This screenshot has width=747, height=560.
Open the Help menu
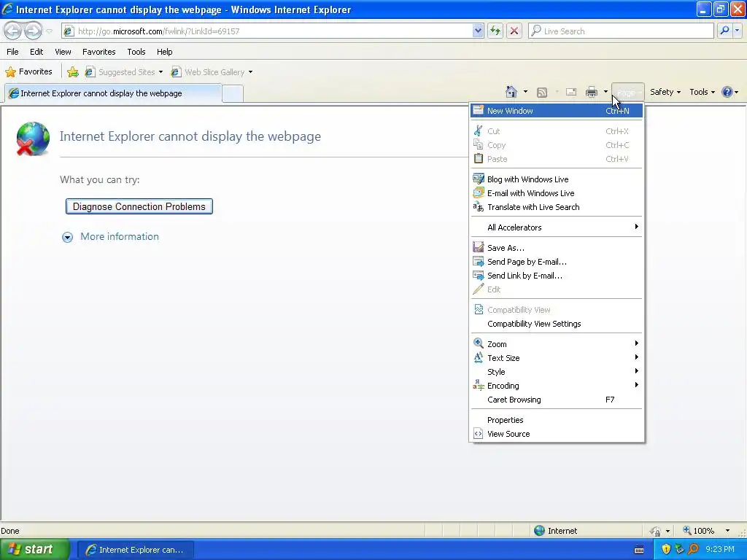[x=165, y=52]
